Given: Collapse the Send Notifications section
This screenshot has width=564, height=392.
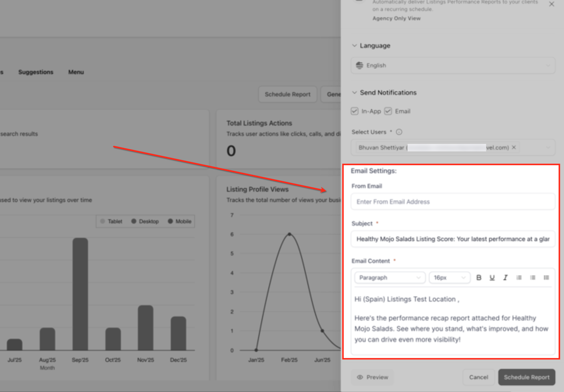Looking at the screenshot, I should pos(355,93).
